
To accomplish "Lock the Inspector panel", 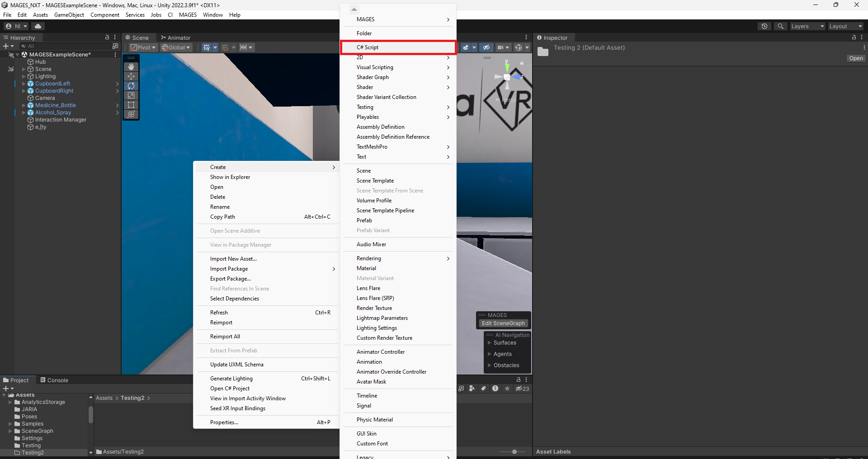I will click(x=854, y=37).
